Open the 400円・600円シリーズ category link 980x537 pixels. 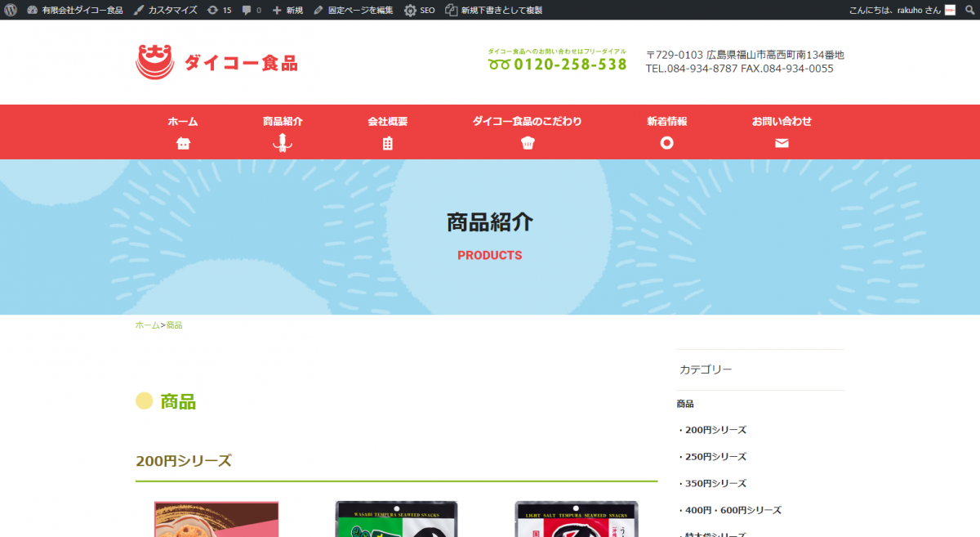pos(733,510)
